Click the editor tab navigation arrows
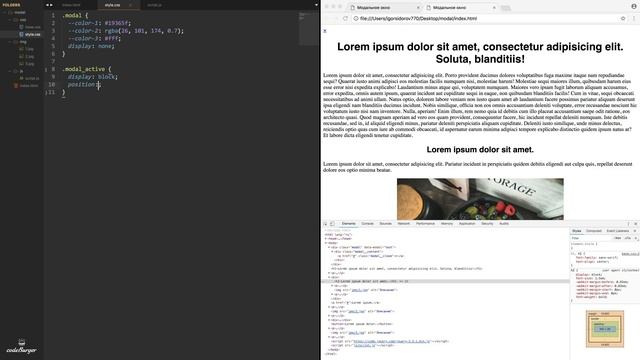This screenshot has width=640, height=360. pyautogui.click(x=49, y=5)
